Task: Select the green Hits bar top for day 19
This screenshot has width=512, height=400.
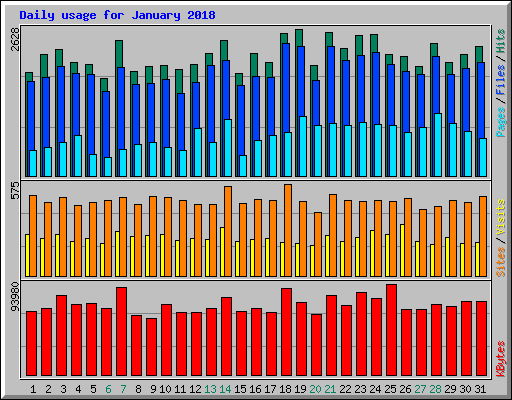Action: tap(299, 38)
